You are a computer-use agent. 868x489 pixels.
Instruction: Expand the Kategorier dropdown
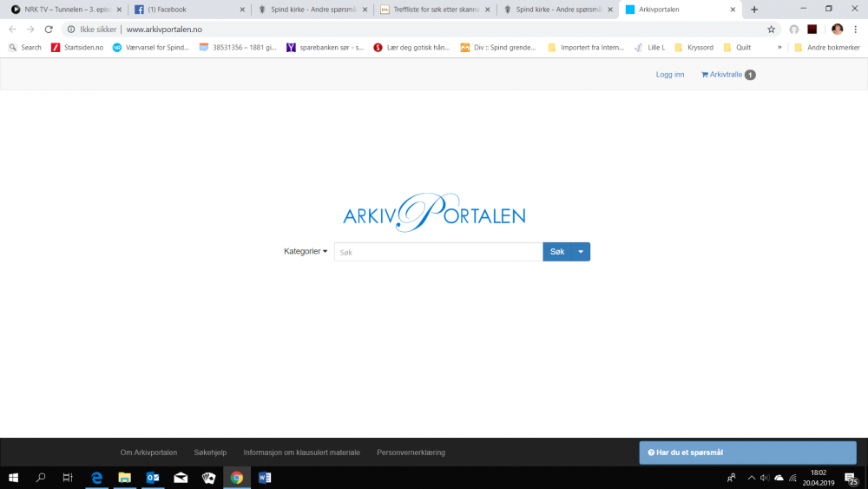point(306,251)
